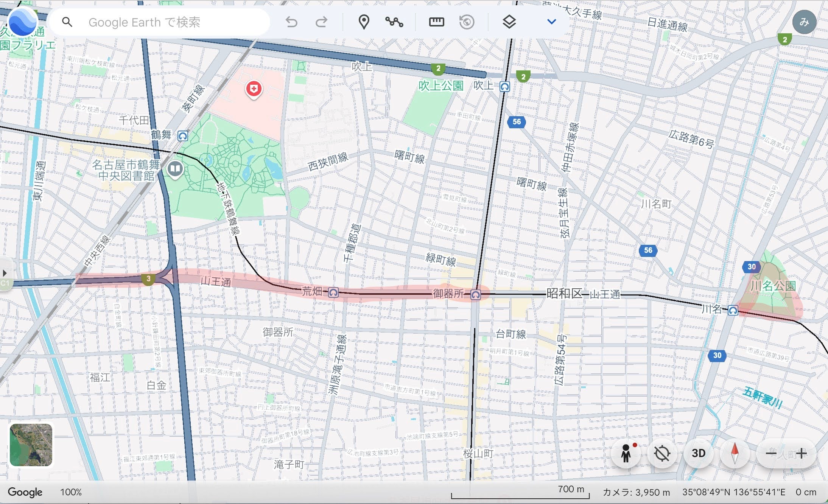The width and height of the screenshot is (828, 504).
Task: Select the add placemark pin tool
Action: 364,22
